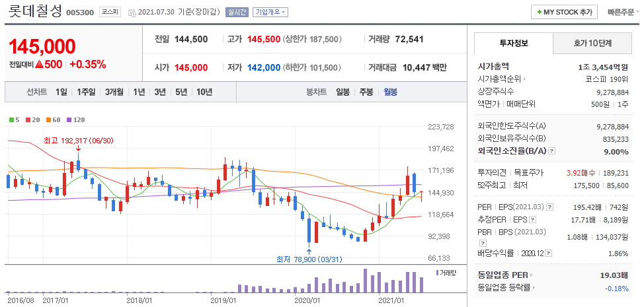This screenshot has height=307, width=644.
Task: Toggle the 실시간 real-time badge
Action: tap(237, 13)
